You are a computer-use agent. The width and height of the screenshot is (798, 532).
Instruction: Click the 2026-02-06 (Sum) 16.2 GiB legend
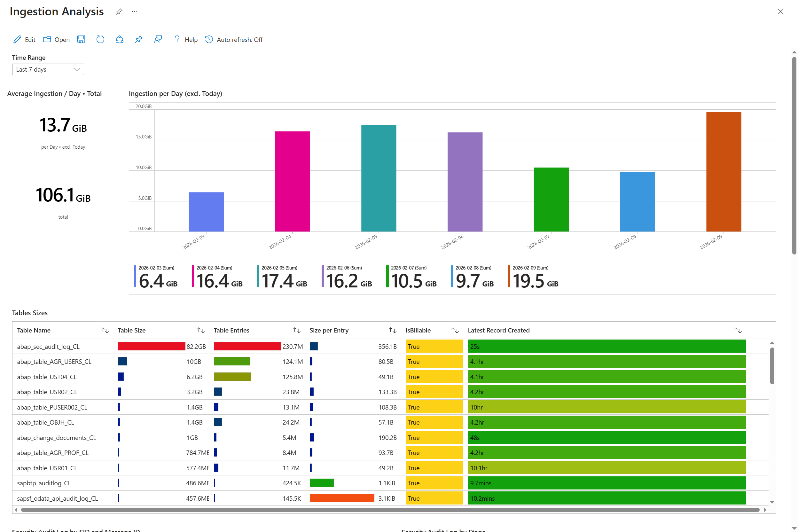click(347, 277)
